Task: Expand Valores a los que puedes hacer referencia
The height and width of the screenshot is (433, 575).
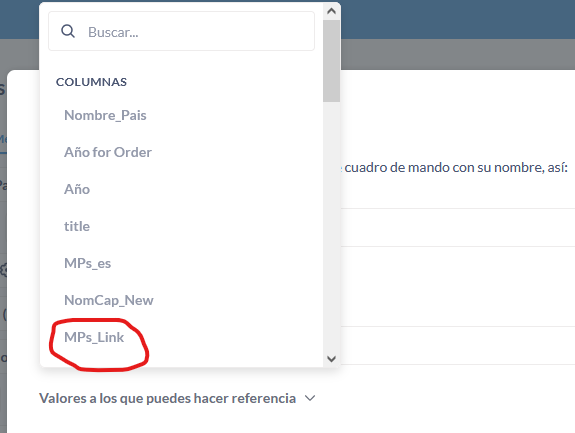Action: click(177, 399)
